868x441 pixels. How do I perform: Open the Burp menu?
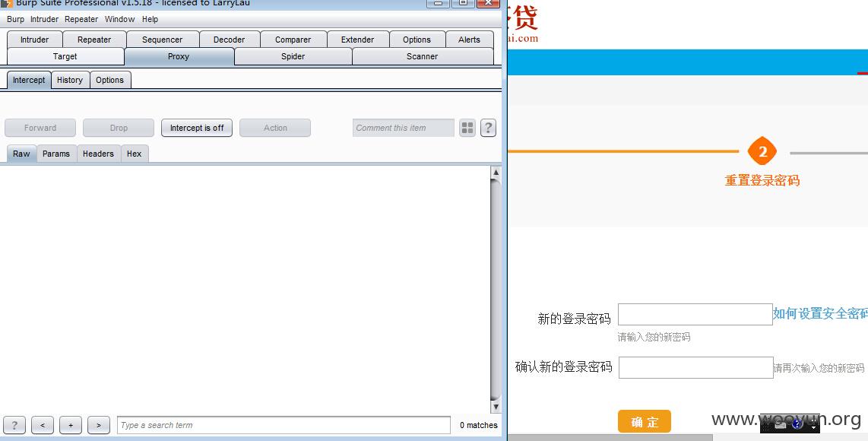[x=15, y=20]
